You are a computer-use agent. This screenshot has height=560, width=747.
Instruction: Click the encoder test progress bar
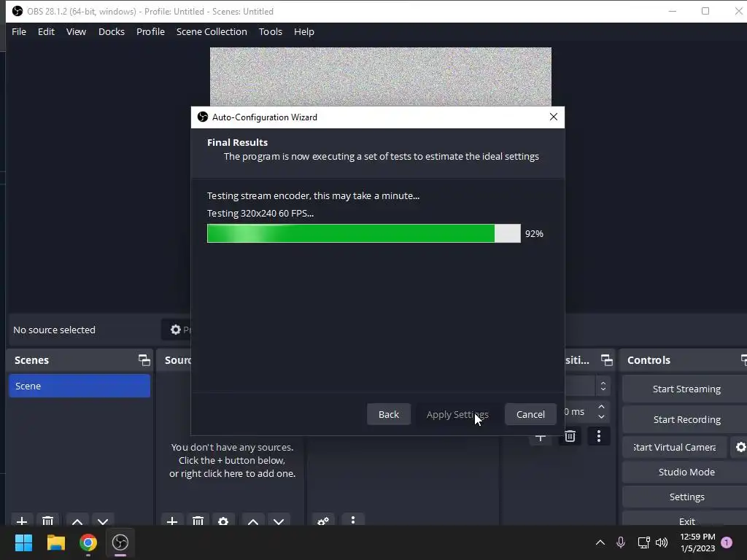tap(364, 233)
